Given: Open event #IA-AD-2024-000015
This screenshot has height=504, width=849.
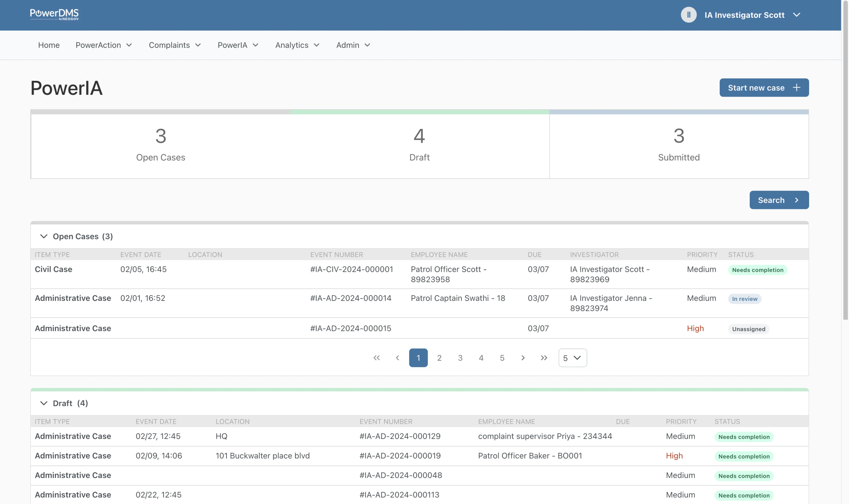Looking at the screenshot, I should [x=351, y=328].
